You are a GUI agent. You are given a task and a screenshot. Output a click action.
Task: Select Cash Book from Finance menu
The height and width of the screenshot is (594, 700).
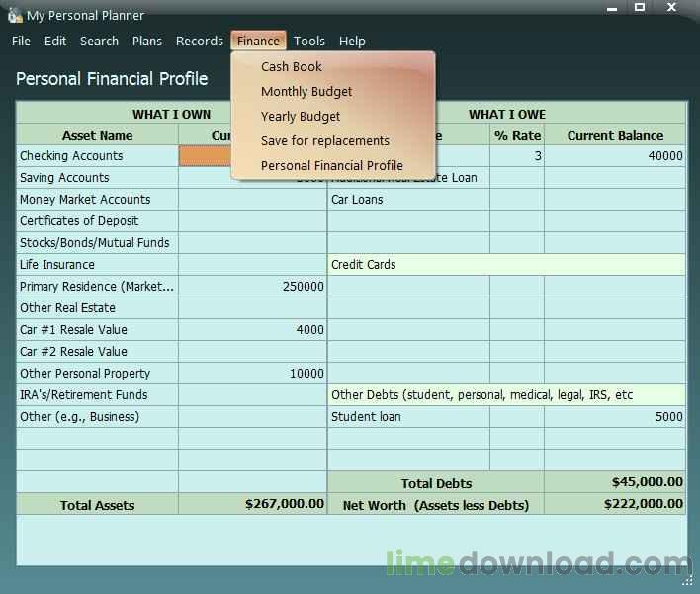292,67
